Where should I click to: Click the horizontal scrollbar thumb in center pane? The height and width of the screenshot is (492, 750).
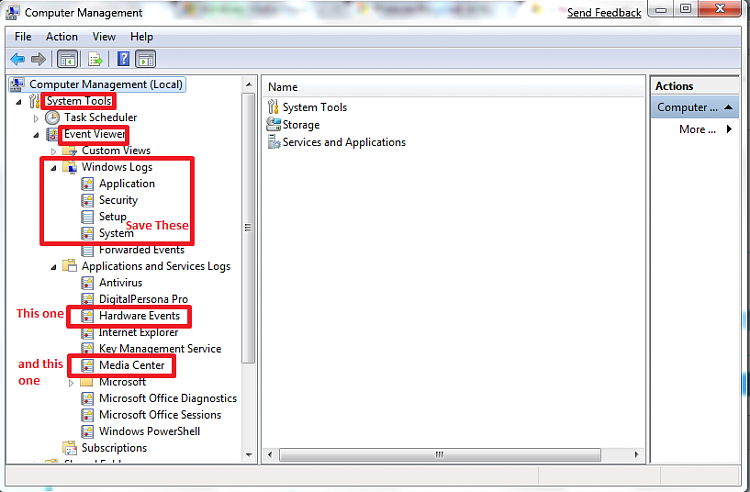coord(440,455)
